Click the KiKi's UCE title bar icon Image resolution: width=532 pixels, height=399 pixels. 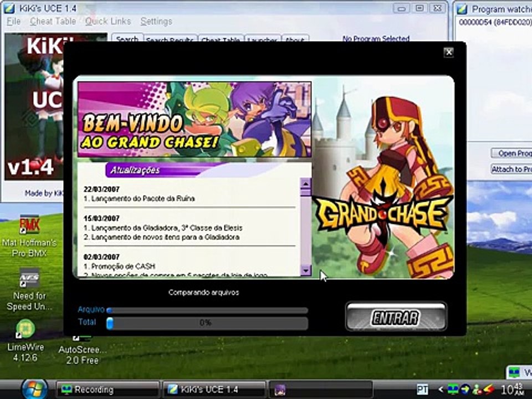(x=9, y=8)
